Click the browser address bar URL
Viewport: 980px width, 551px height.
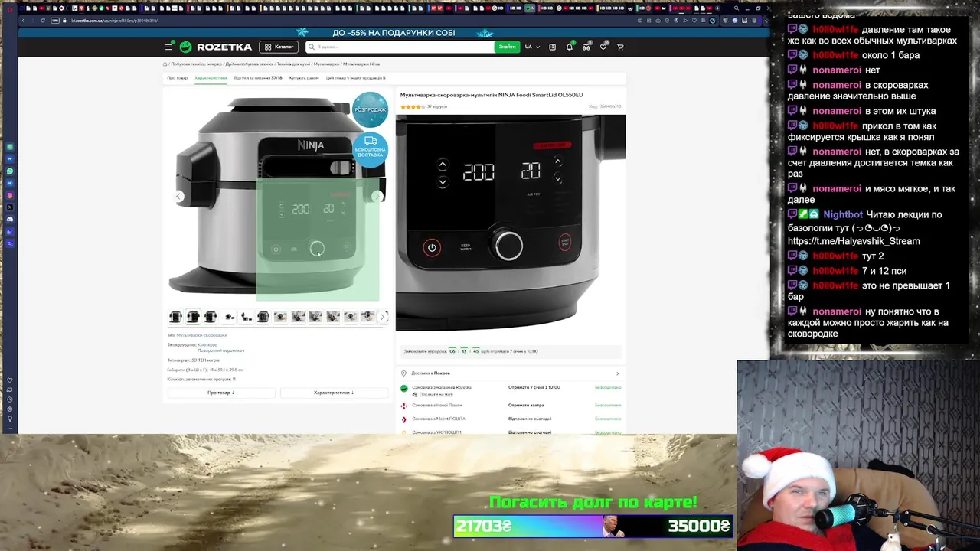(x=115, y=21)
